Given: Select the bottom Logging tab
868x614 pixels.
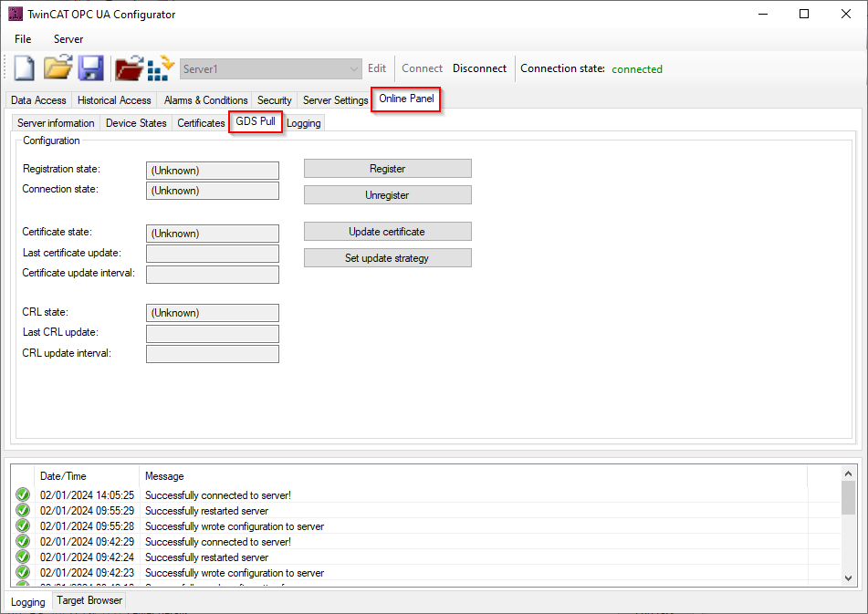Looking at the screenshot, I should (x=27, y=602).
